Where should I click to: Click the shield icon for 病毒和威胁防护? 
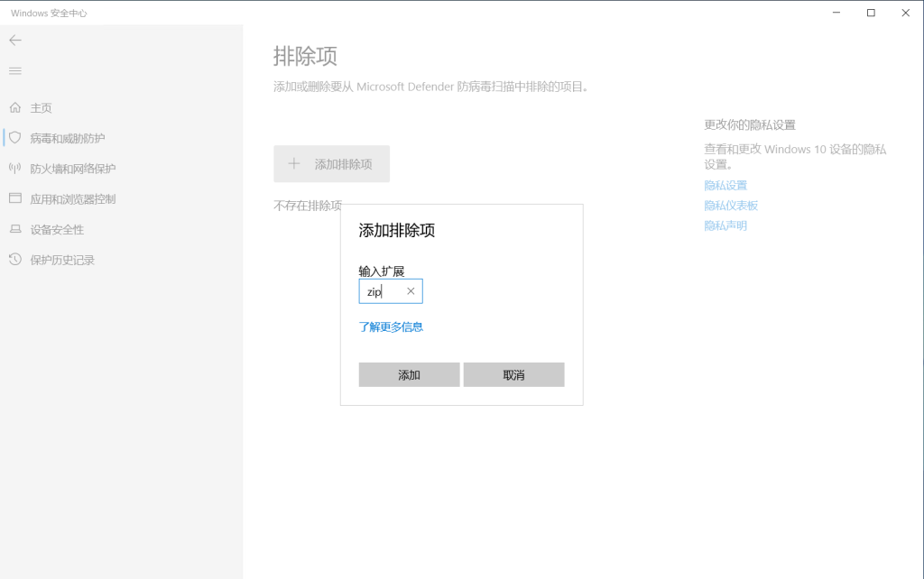click(x=15, y=138)
